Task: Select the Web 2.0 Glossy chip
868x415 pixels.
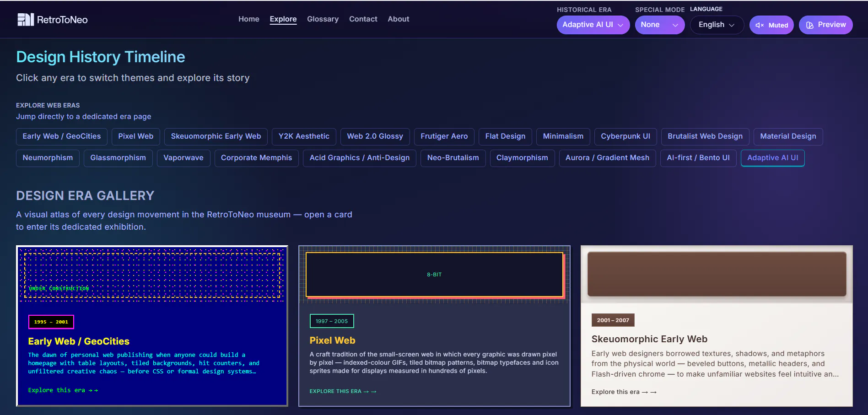Action: (375, 136)
